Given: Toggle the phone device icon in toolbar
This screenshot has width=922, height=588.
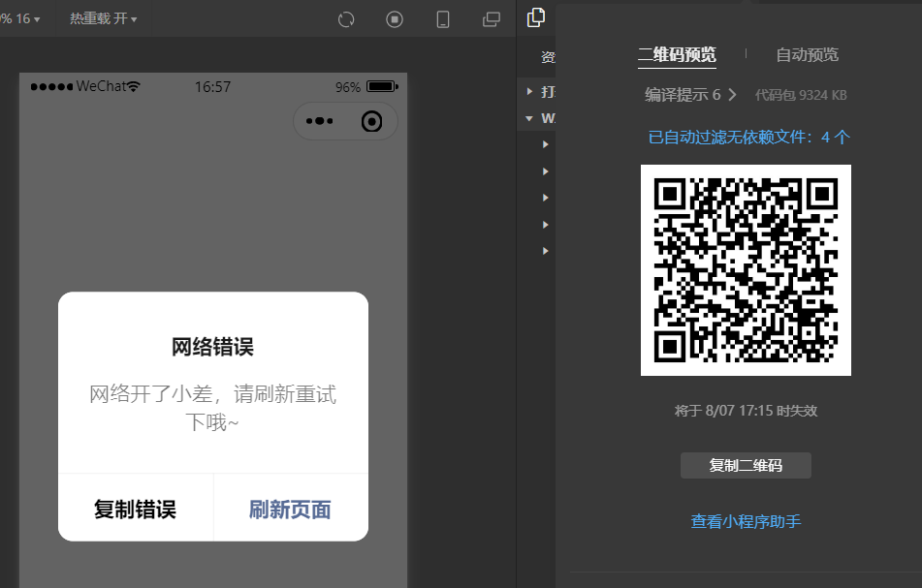Looking at the screenshot, I should tap(443, 19).
